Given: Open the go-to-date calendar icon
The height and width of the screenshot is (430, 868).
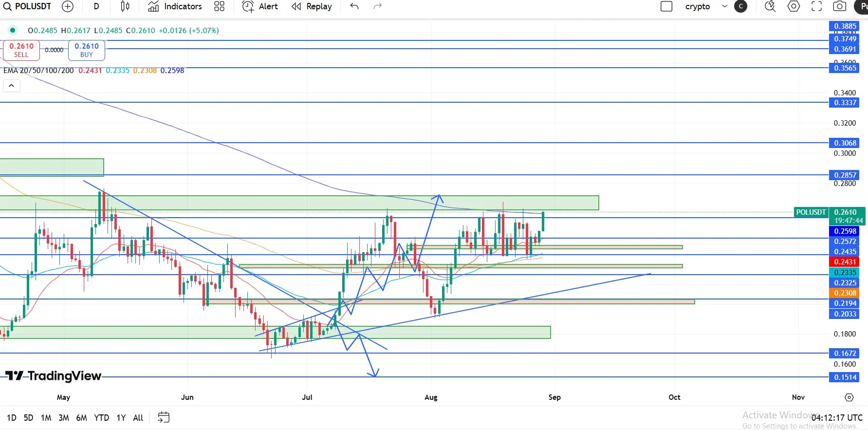Looking at the screenshot, I should 164,417.
